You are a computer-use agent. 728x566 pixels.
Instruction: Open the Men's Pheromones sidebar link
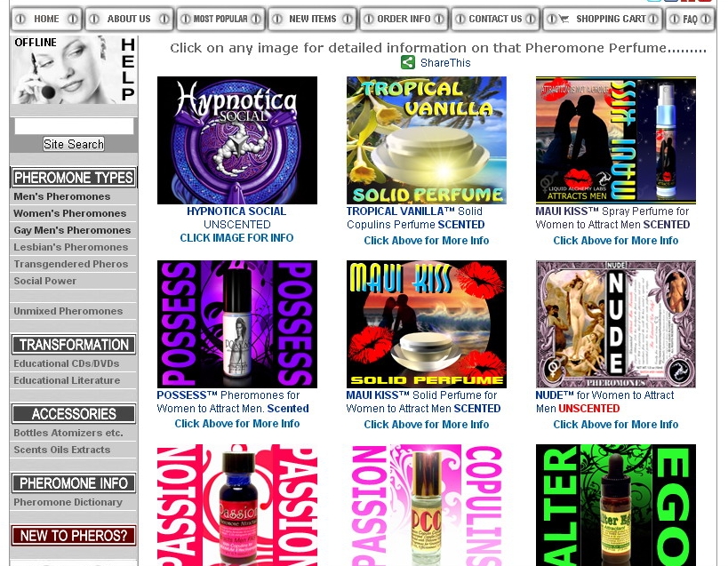coord(62,196)
